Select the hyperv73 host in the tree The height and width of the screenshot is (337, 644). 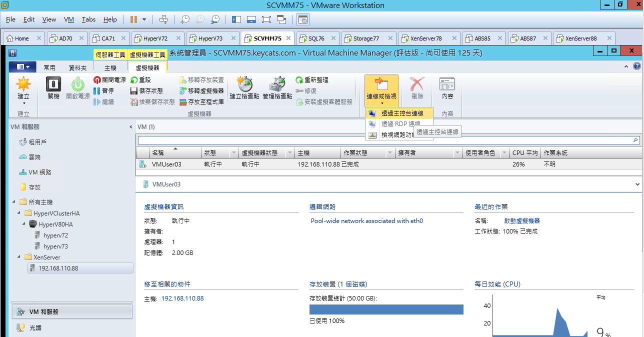click(x=55, y=246)
